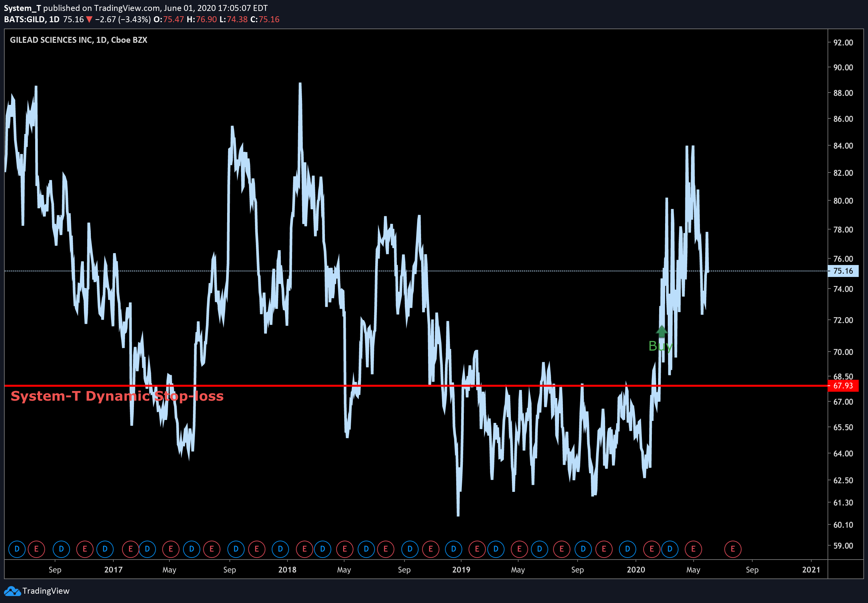Click the -2.67 (-3.43%) change text
The height and width of the screenshot is (603, 868).
[123, 20]
